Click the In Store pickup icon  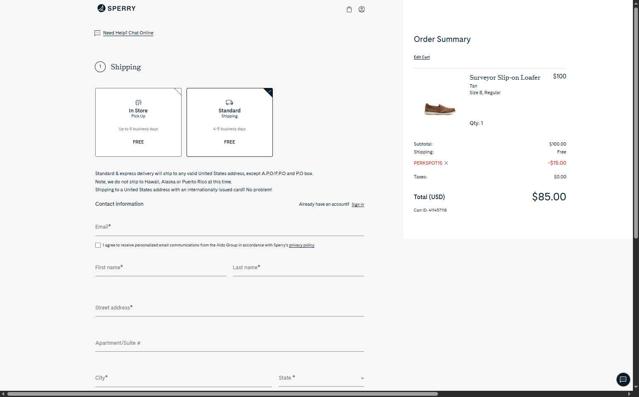click(138, 102)
